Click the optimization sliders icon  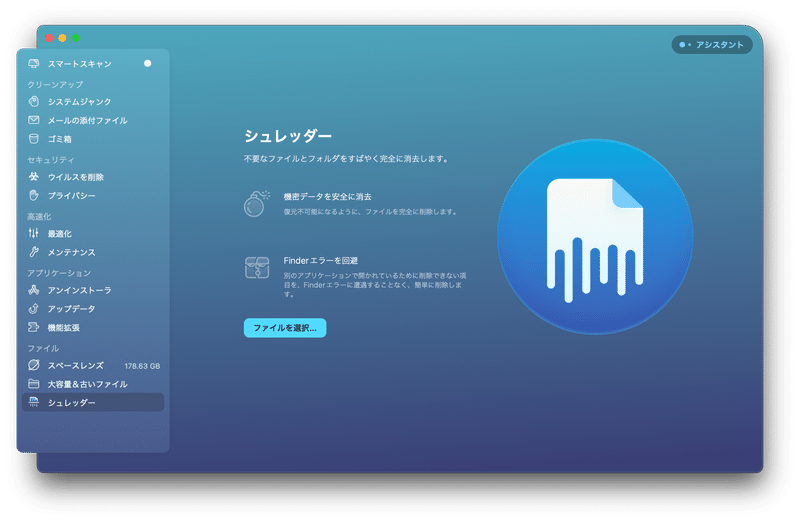34,233
